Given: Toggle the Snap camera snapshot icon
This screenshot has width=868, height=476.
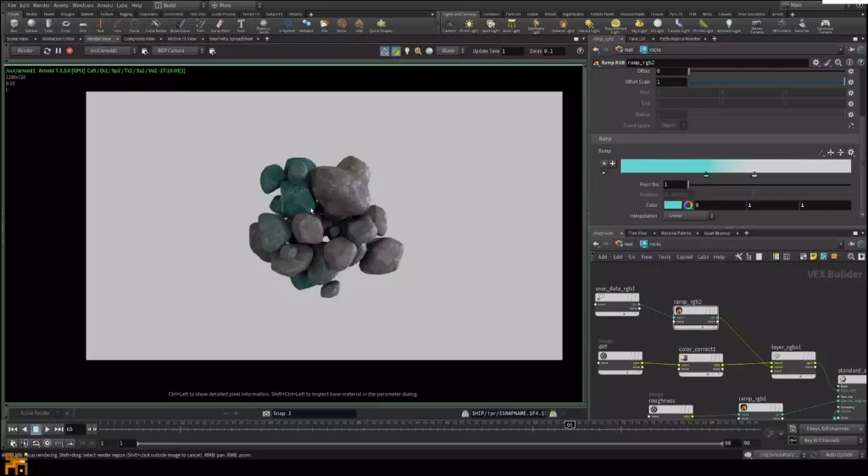Looking at the screenshot, I should coord(266,413).
